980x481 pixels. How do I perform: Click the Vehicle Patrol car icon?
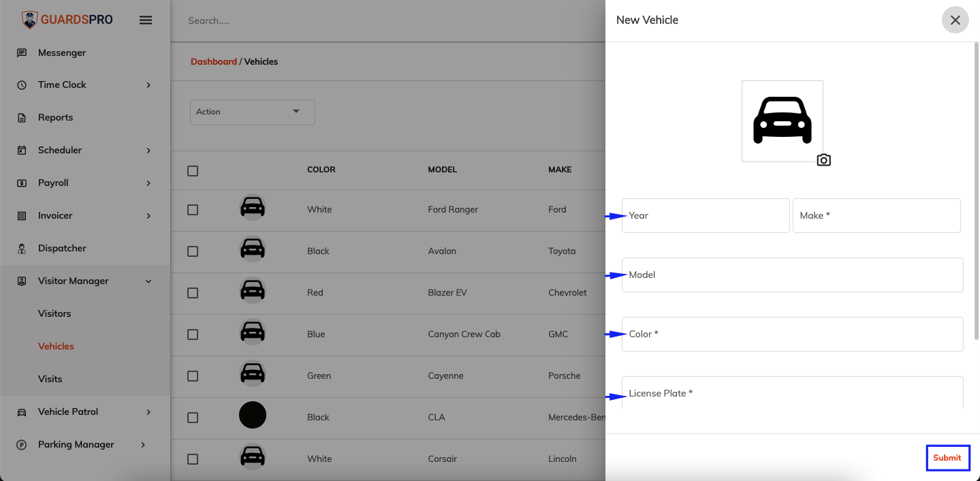(22, 412)
